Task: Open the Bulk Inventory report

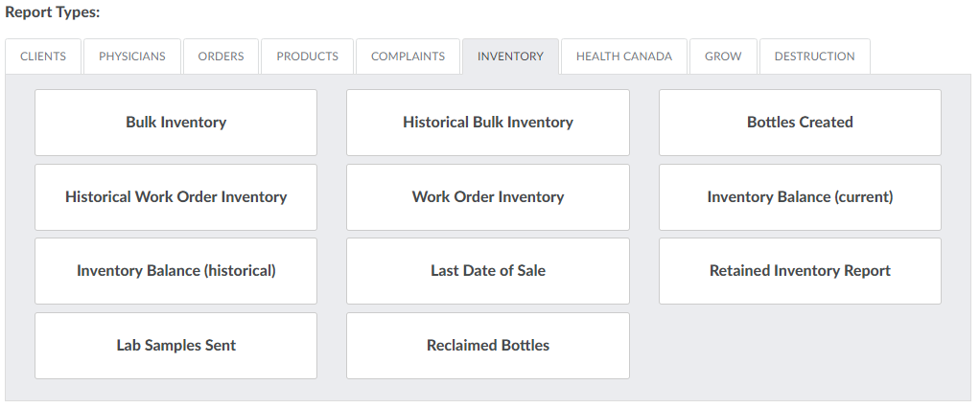Action: coord(176,123)
